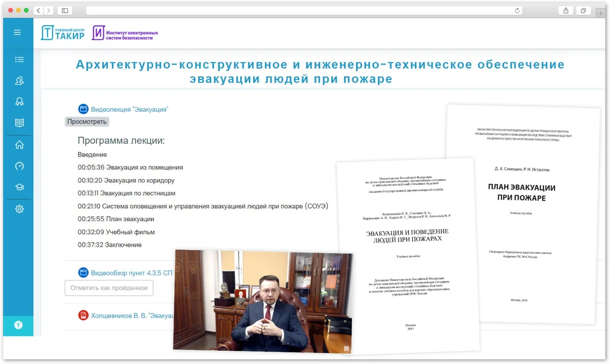Open the participants sidebar icon

tap(19, 81)
